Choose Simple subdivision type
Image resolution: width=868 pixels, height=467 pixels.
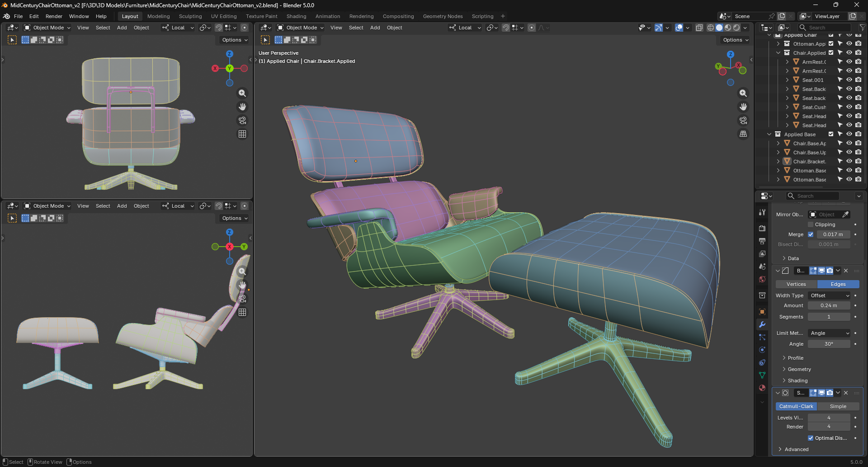pyautogui.click(x=838, y=406)
